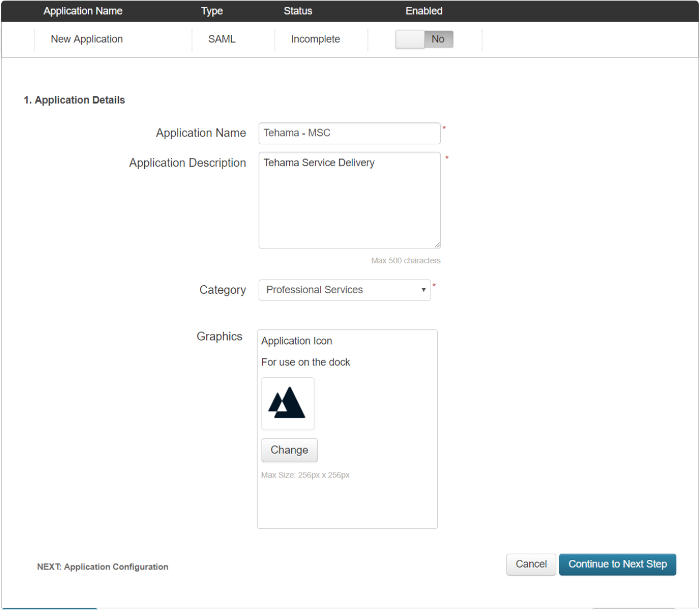Click the NEXT: Application Configuration label
The image size is (700, 610).
(103, 567)
